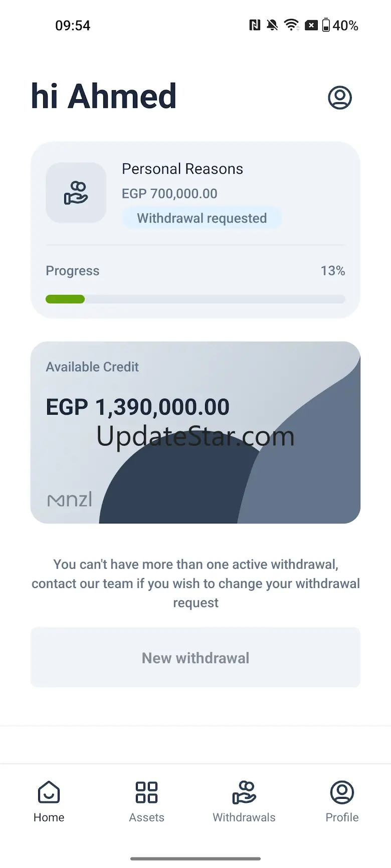Tap the Assets grid icon
This screenshot has height=868, width=391.
click(146, 792)
